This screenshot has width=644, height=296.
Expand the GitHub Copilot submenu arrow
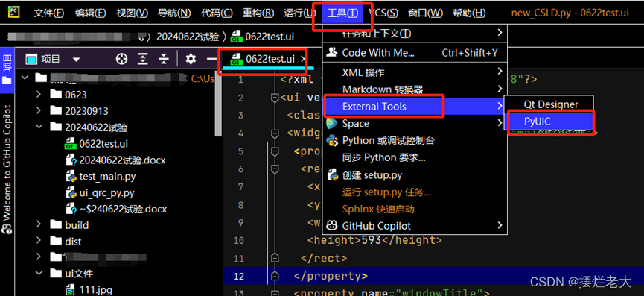pyautogui.click(x=500, y=225)
